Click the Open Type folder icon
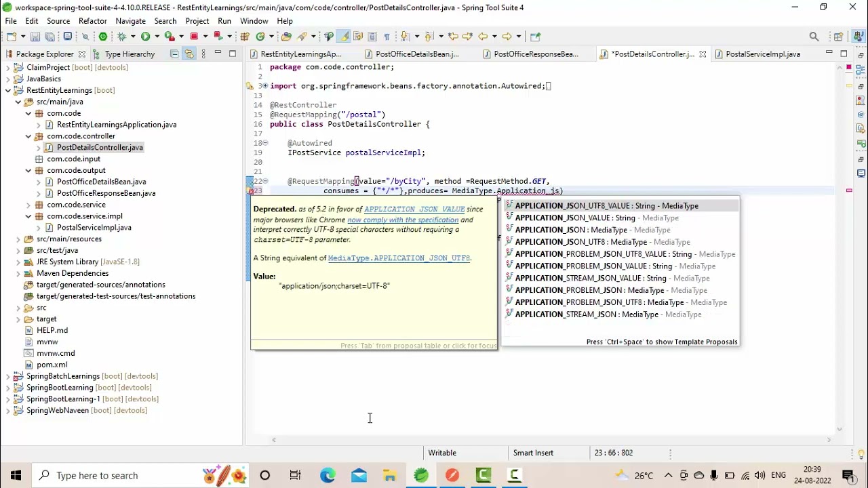 pos(286,36)
